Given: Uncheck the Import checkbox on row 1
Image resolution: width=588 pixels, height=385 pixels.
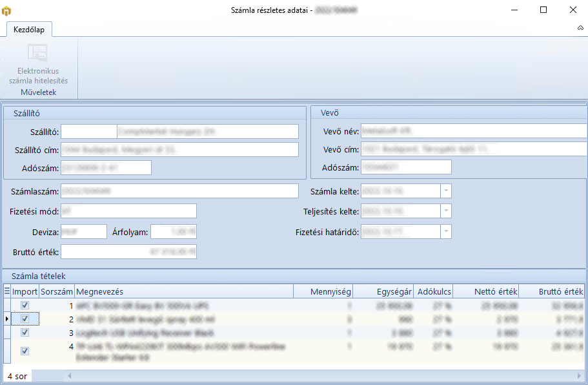Looking at the screenshot, I should pyautogui.click(x=25, y=305).
